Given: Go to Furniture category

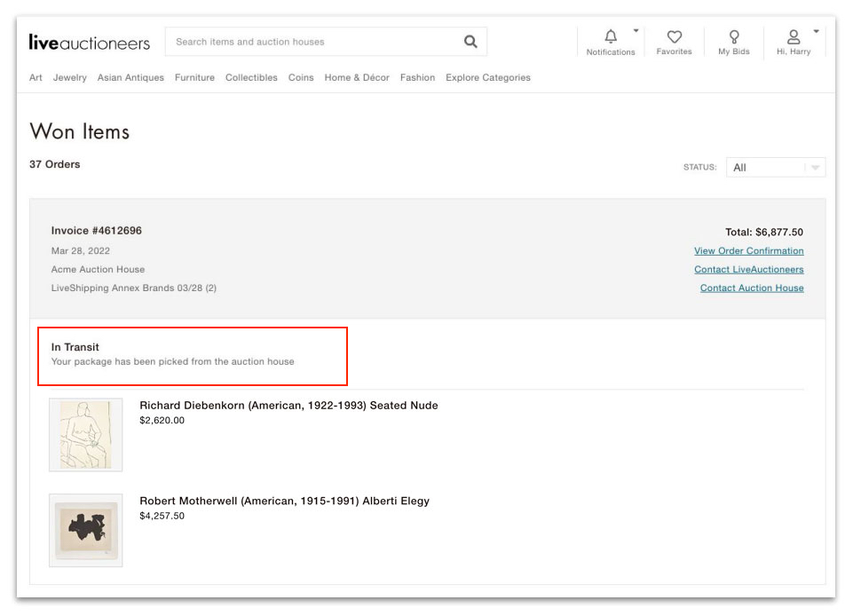Looking at the screenshot, I should 194,78.
